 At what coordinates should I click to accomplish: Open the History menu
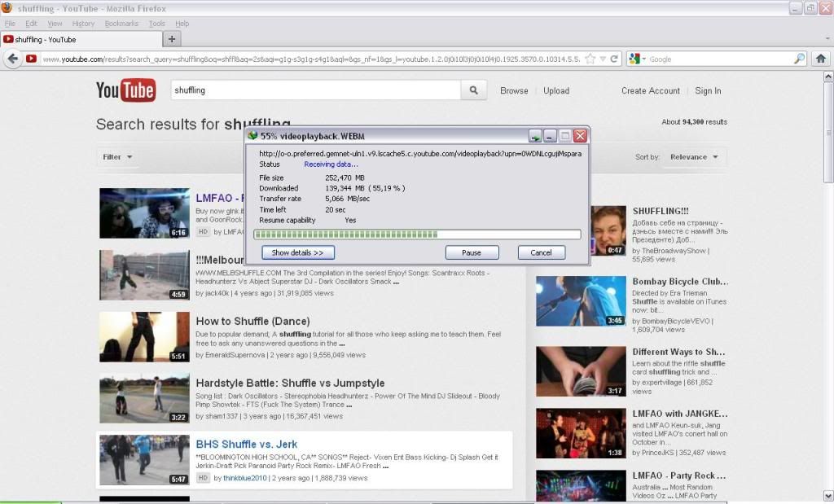pos(83,24)
